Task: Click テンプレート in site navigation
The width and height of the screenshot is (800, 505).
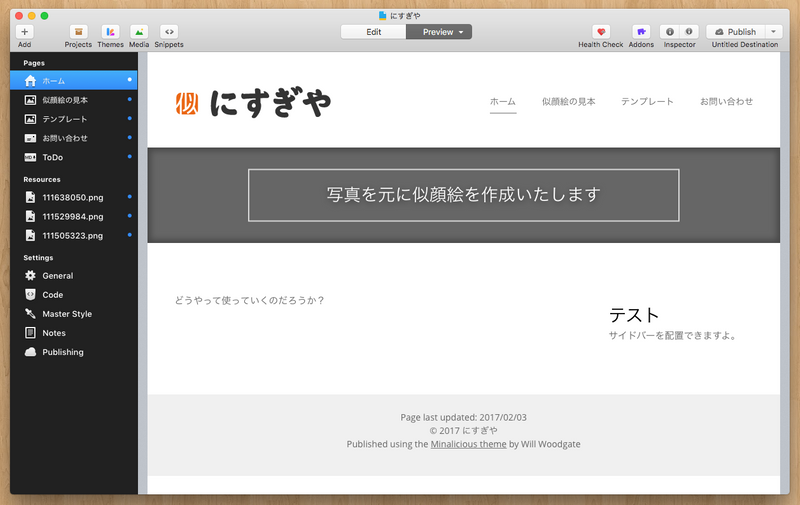Action: pos(647,102)
